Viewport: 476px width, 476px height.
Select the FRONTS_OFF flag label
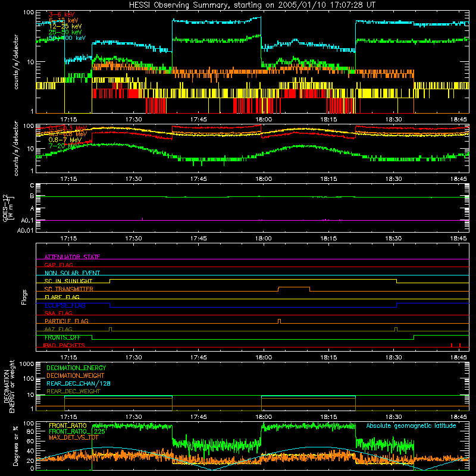point(62,337)
